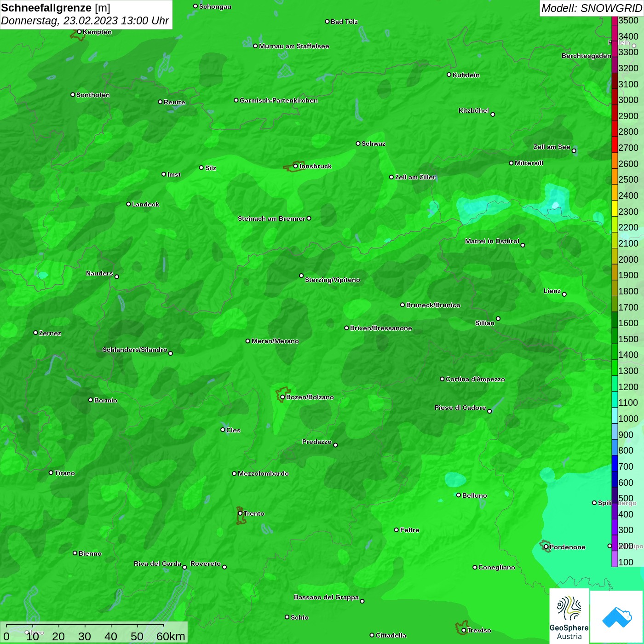Image resolution: width=644 pixels, height=644 pixels.
Task: Click the Reutte label
Action: click(x=174, y=102)
